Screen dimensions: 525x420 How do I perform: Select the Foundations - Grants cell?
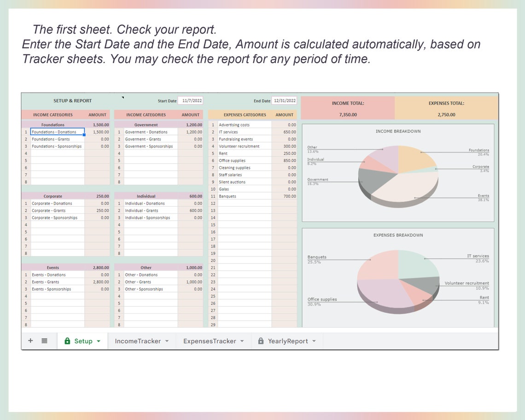pyautogui.click(x=57, y=139)
